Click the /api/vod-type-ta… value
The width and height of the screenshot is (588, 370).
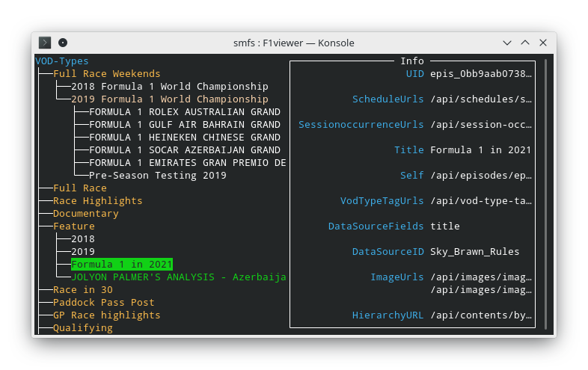(481, 201)
